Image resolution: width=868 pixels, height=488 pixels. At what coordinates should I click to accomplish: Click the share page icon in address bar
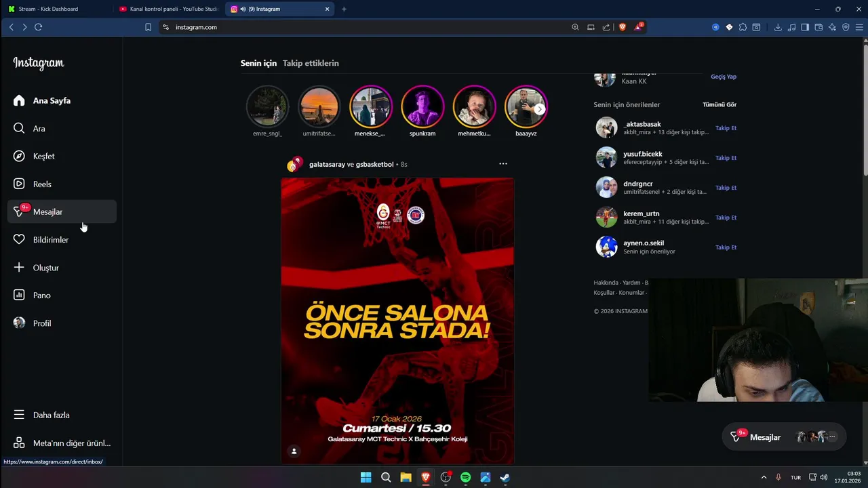coord(606,27)
